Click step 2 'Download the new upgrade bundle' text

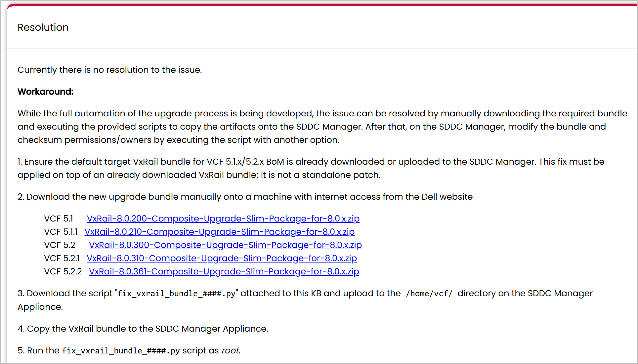tap(245, 197)
